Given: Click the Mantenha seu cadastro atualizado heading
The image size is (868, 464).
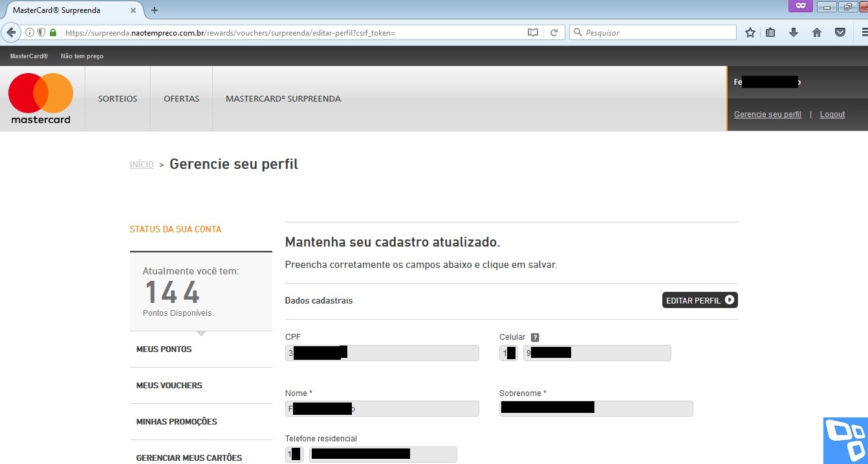Looking at the screenshot, I should 393,243.
